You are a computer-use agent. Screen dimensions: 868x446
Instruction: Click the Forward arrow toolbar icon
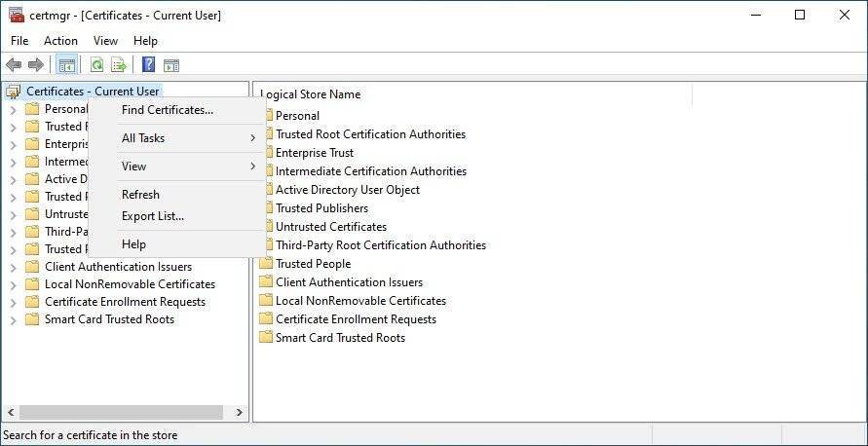(36, 65)
